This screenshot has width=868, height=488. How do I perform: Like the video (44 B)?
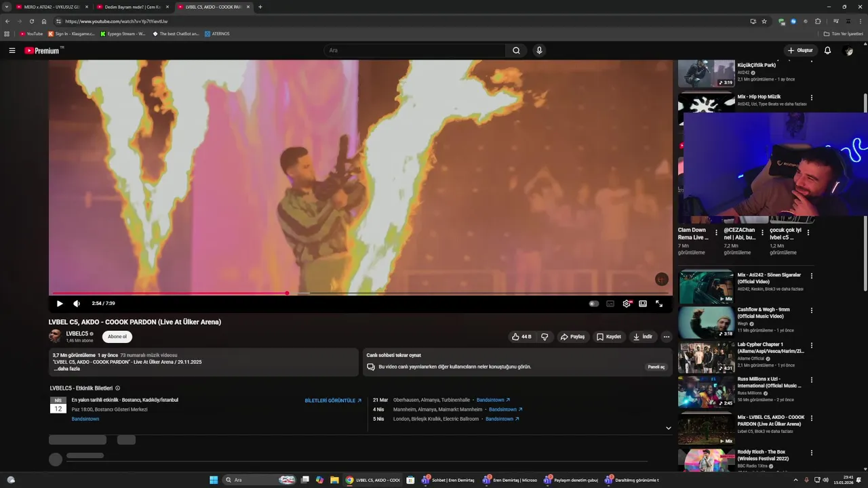[521, 337]
